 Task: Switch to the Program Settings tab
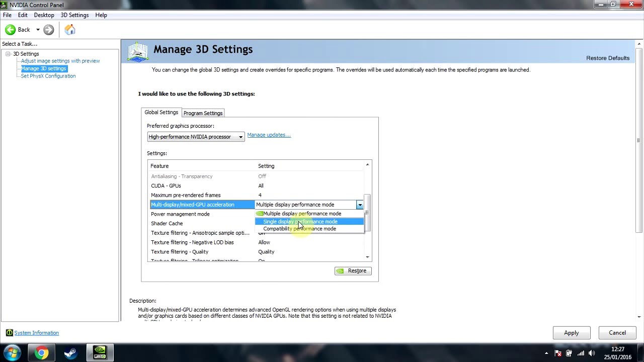click(x=203, y=113)
